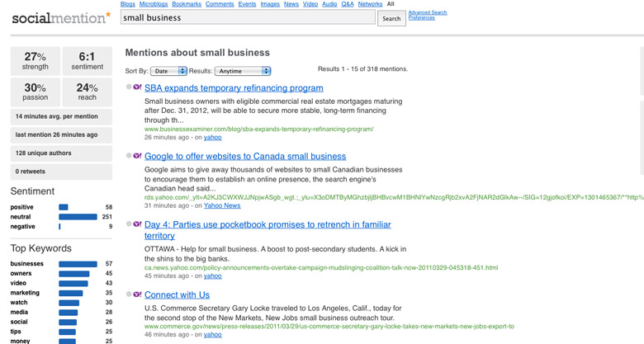Click the Search button

pos(391,18)
